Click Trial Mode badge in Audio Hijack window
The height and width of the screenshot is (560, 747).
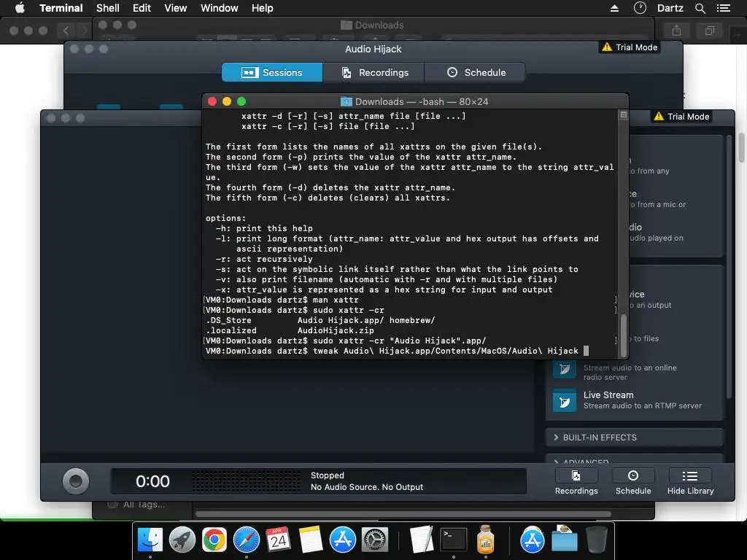(x=630, y=47)
